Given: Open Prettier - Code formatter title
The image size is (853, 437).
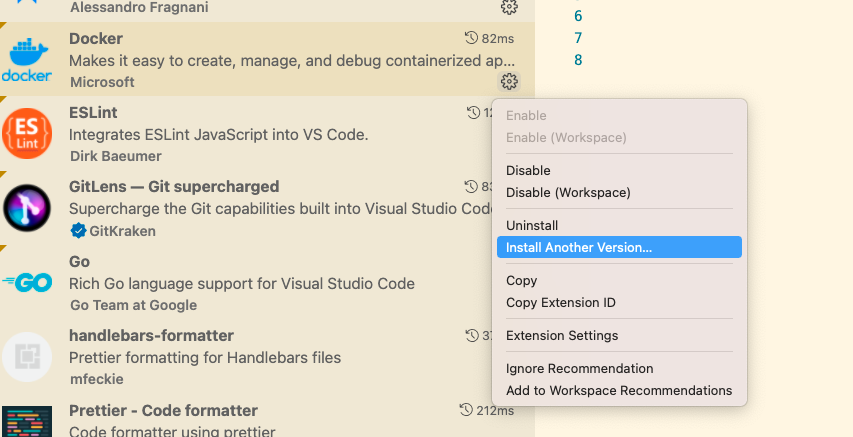Looking at the screenshot, I should 163,410.
